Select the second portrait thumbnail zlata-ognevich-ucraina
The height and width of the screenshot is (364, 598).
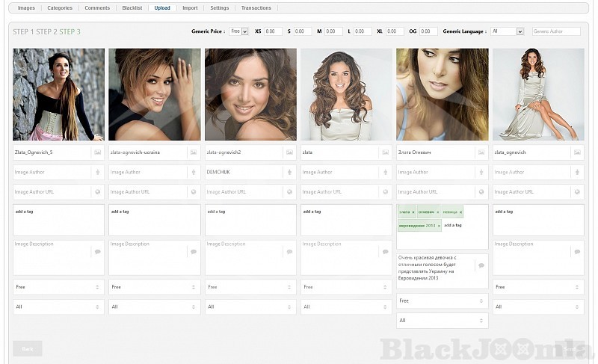point(155,95)
